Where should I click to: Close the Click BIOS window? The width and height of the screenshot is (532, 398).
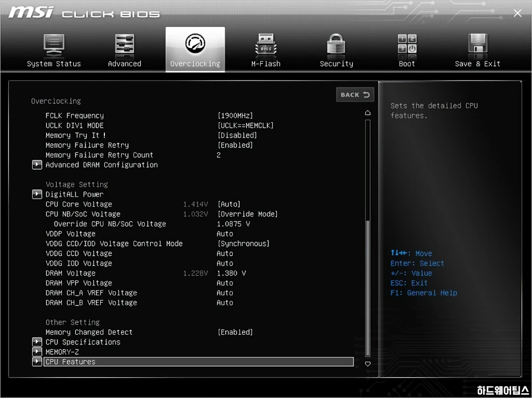[x=517, y=13]
